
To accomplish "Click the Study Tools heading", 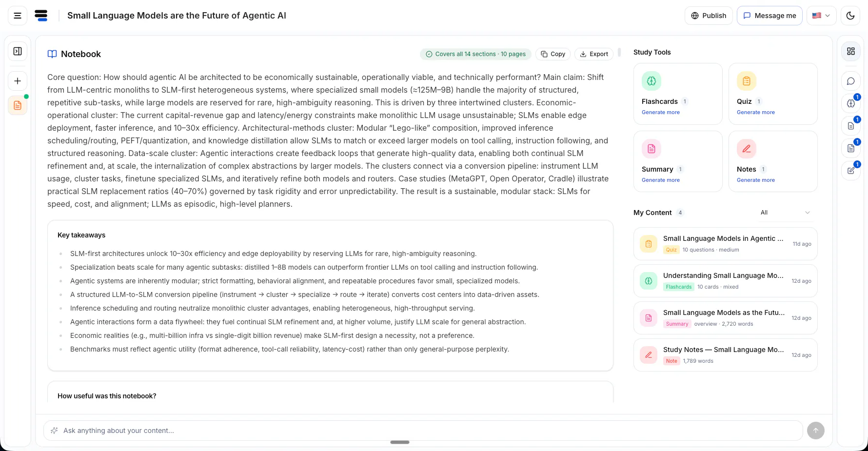I will [652, 52].
